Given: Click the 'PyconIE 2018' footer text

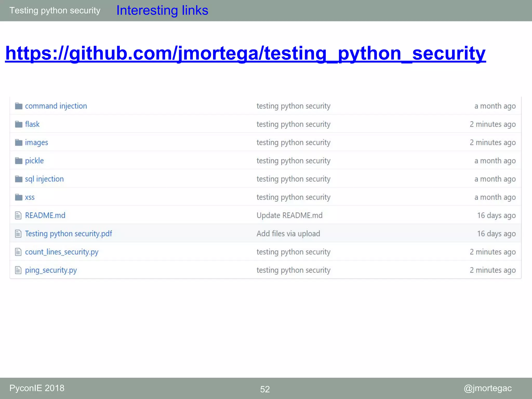Looking at the screenshot, I should 37,388.
